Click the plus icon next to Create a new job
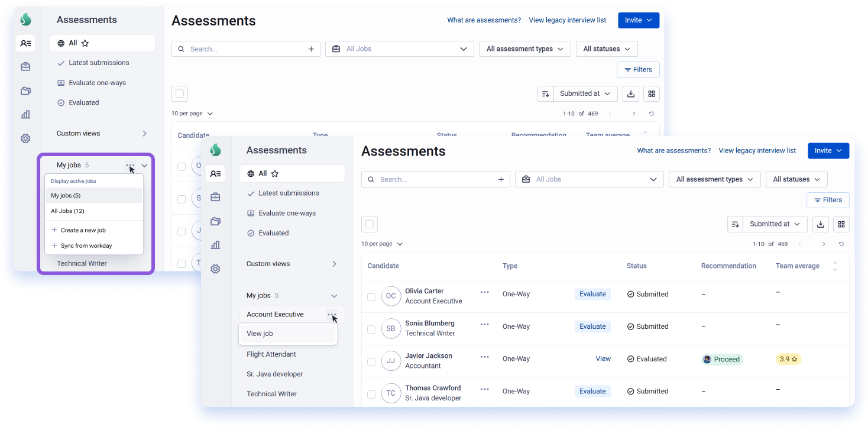 [54, 230]
